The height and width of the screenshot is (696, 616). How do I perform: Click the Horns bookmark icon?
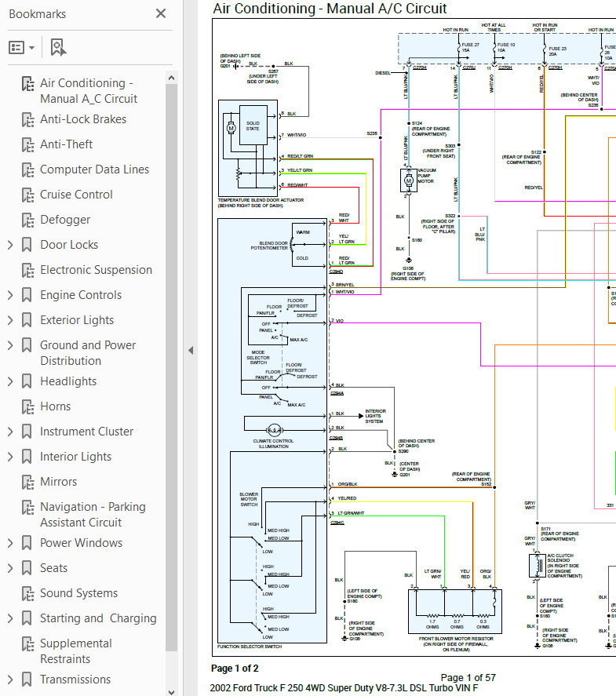(27, 406)
